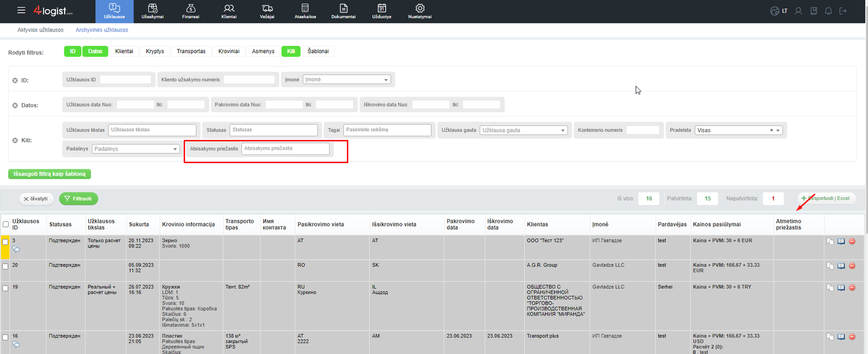This screenshot has width=868, height=354.
Task: Open the Užklausos module
Action: [x=114, y=11]
